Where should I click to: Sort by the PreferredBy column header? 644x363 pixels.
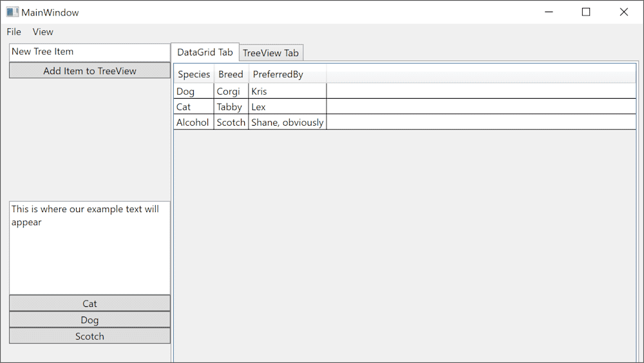tap(287, 74)
